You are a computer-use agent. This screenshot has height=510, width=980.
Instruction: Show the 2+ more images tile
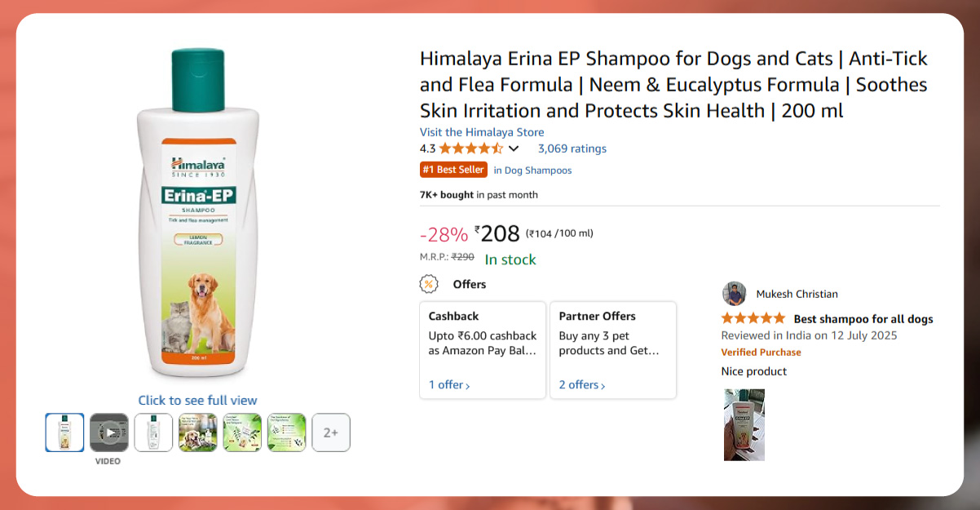331,432
